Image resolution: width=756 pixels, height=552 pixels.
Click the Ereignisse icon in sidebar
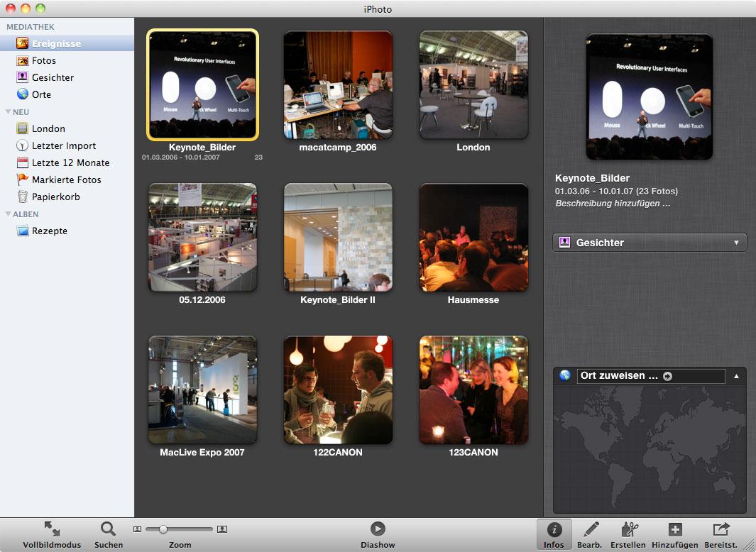coord(22,43)
